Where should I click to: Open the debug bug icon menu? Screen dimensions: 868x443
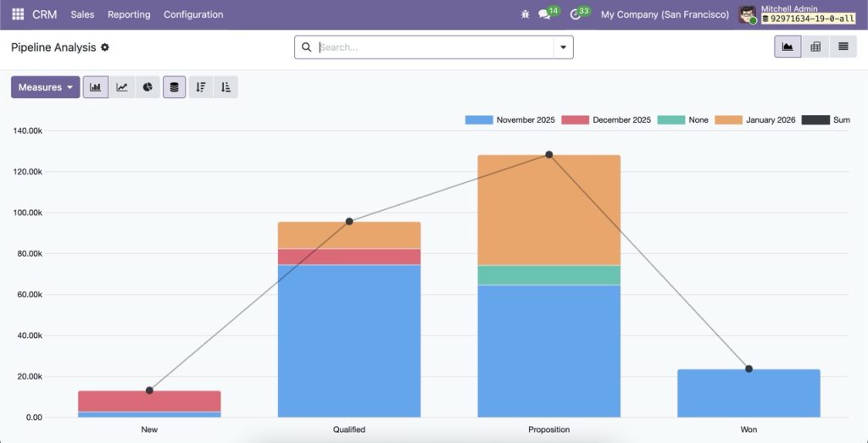[526, 14]
